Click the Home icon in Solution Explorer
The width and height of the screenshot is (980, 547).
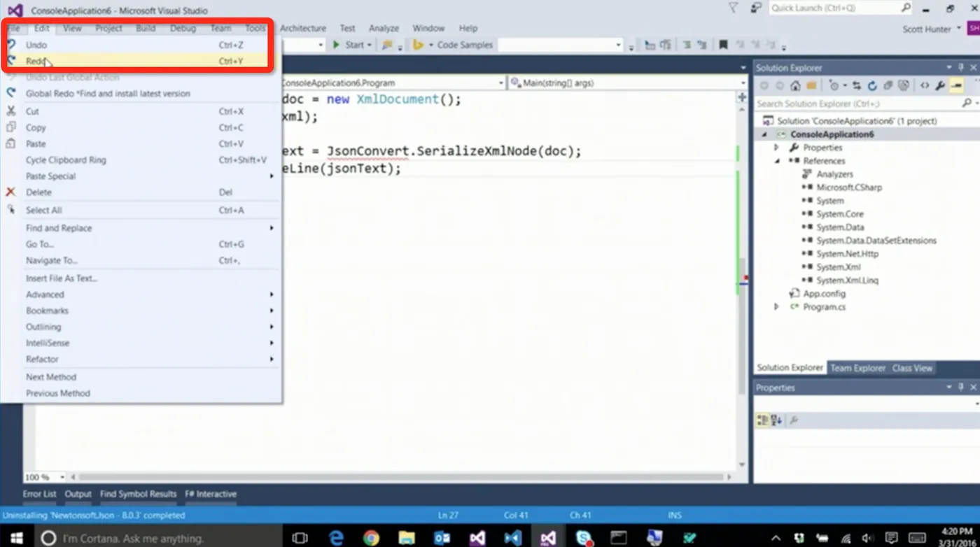795,86
